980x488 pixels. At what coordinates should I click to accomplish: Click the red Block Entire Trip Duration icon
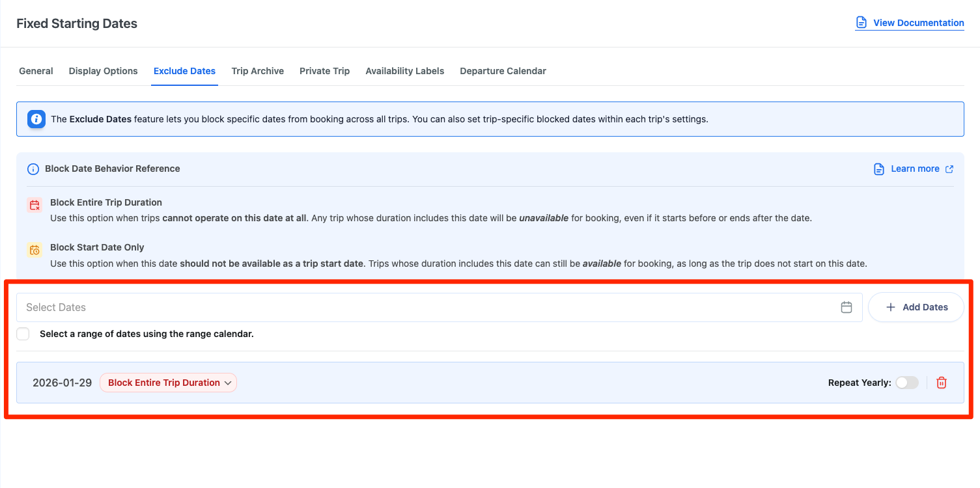click(35, 205)
